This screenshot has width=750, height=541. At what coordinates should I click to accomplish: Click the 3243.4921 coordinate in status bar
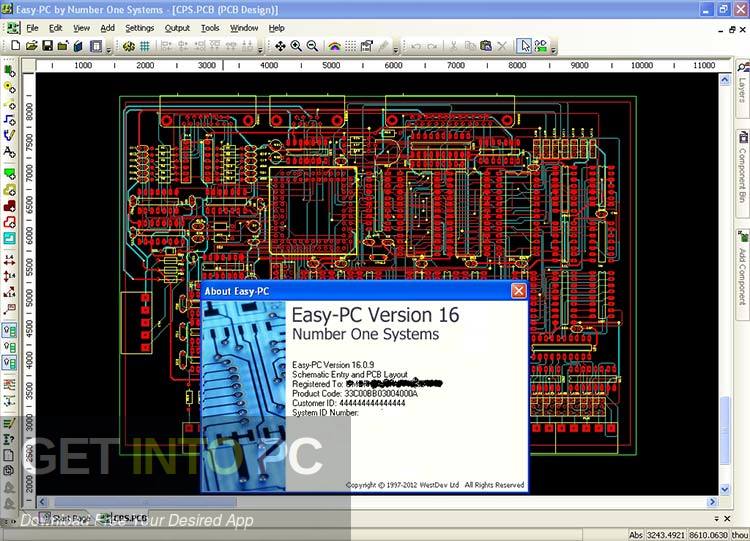point(666,535)
